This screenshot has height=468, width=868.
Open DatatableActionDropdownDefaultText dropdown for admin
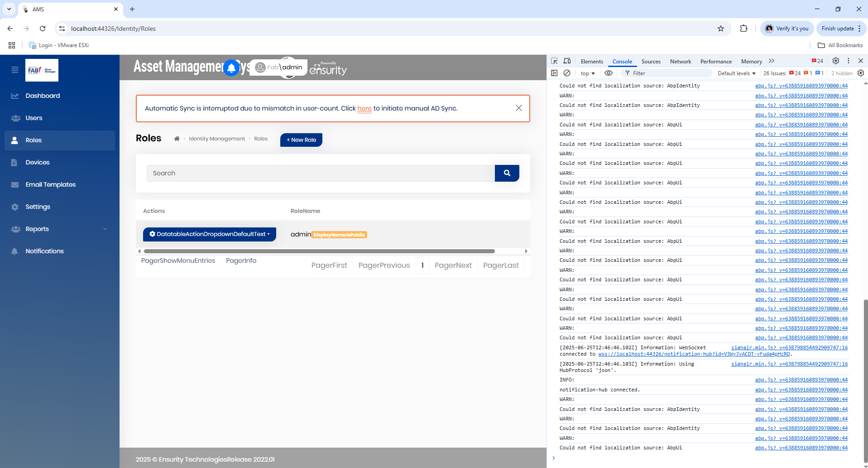point(210,234)
